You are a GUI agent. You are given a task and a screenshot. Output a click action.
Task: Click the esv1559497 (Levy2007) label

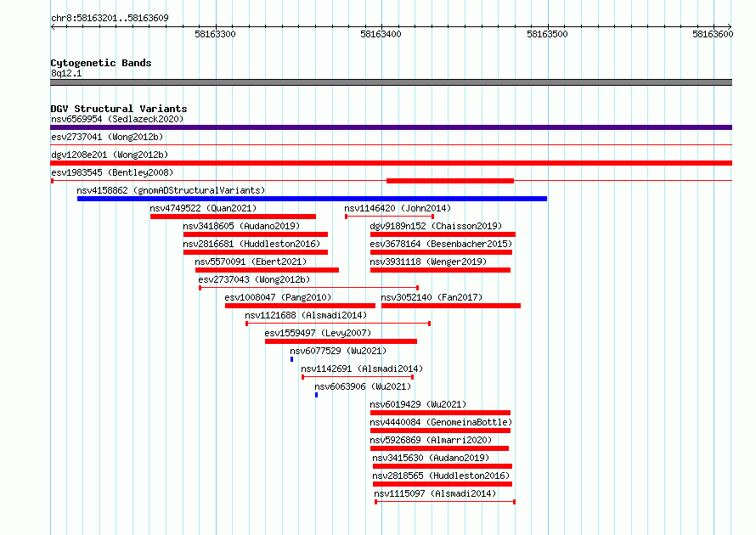[318, 333]
